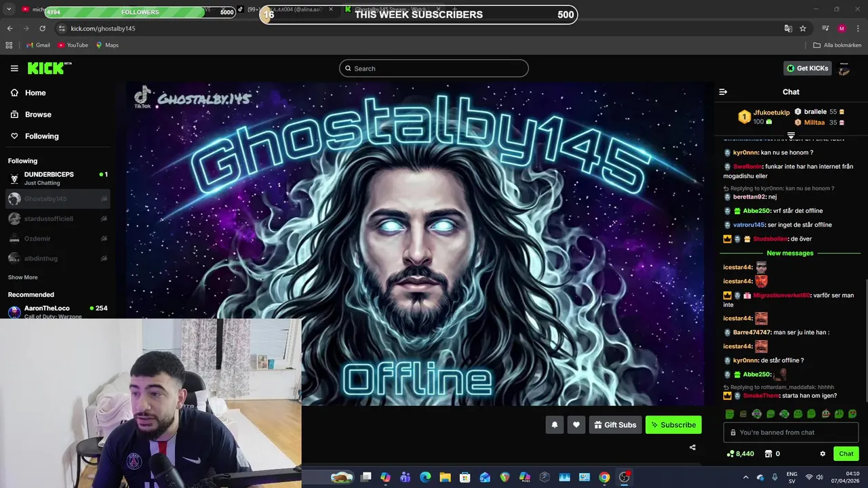This screenshot has height=488, width=868.
Task: Click the Subscribe button
Action: pos(673,425)
